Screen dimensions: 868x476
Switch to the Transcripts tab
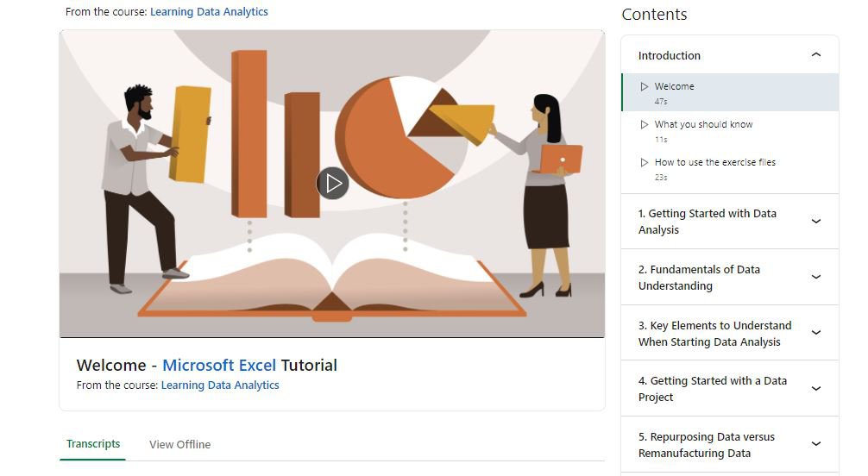coord(93,444)
